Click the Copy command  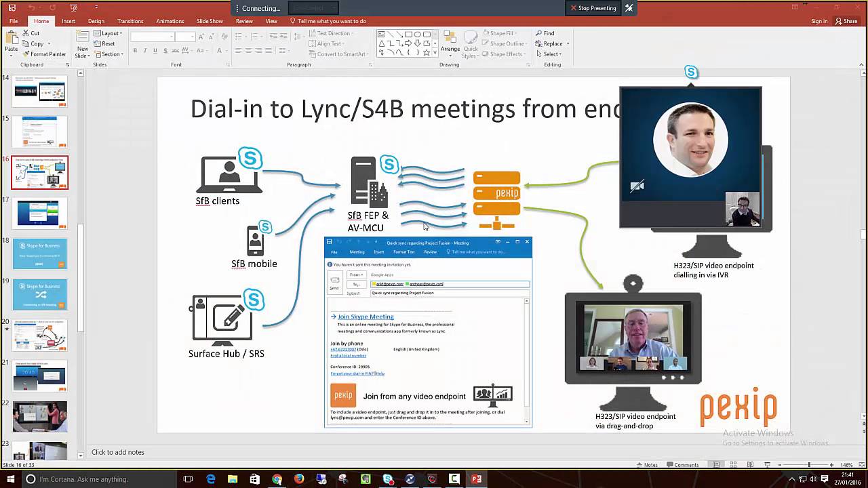[33, 43]
